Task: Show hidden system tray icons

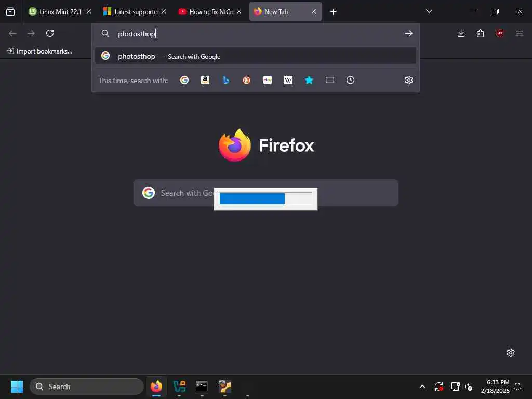Action: tap(422, 387)
